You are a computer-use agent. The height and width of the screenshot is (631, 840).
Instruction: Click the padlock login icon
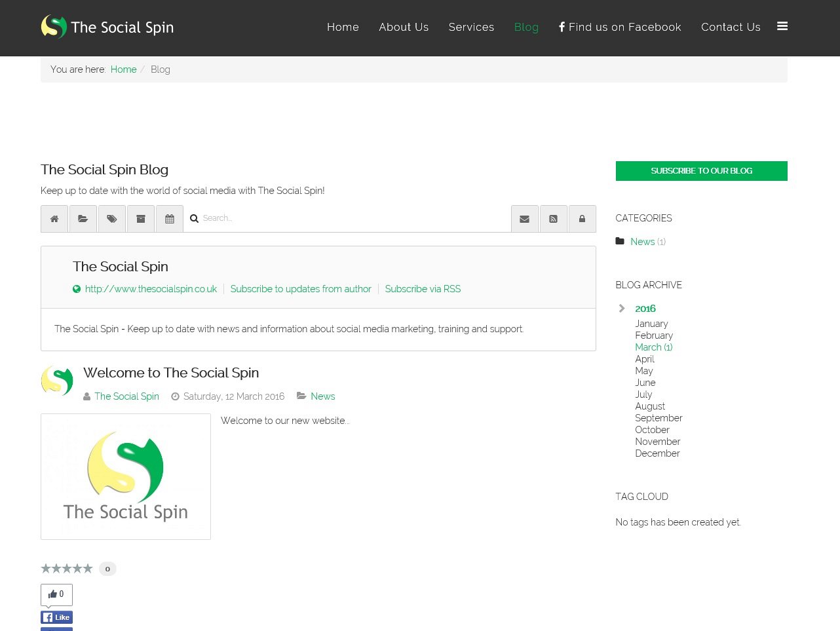point(582,219)
